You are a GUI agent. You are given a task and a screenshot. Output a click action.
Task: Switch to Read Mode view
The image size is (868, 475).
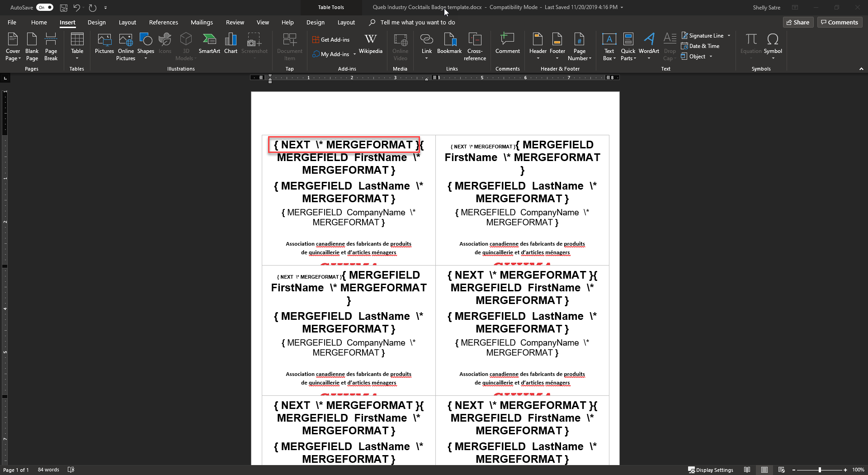(x=747, y=470)
